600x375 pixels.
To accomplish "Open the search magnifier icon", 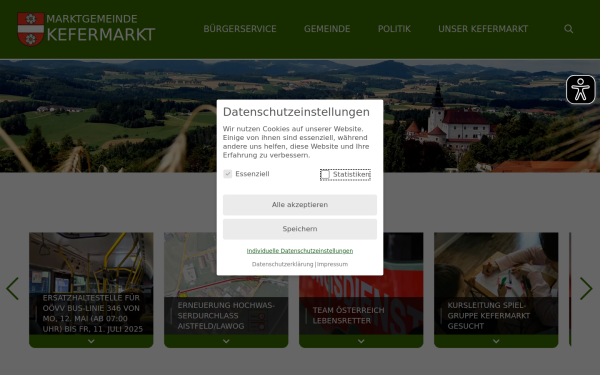I will click(x=569, y=29).
